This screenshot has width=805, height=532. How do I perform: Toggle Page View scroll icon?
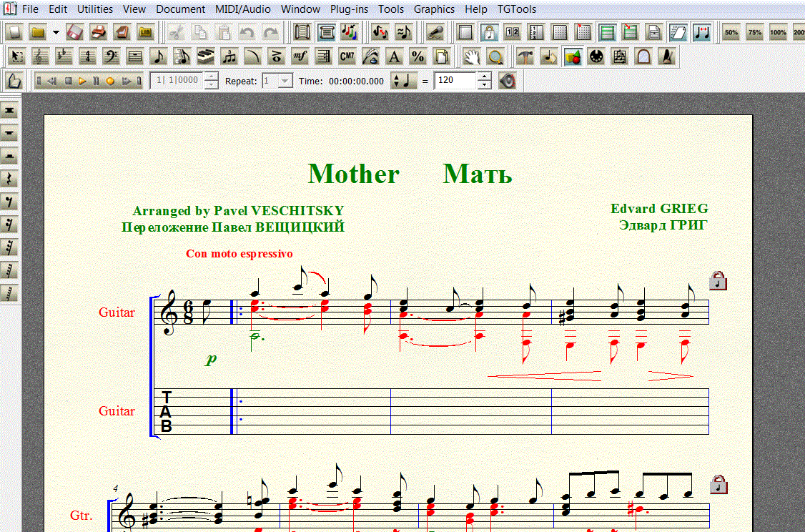(326, 32)
